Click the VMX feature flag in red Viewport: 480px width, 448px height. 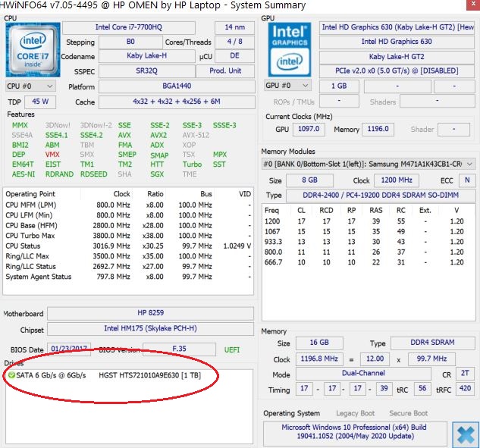point(52,155)
